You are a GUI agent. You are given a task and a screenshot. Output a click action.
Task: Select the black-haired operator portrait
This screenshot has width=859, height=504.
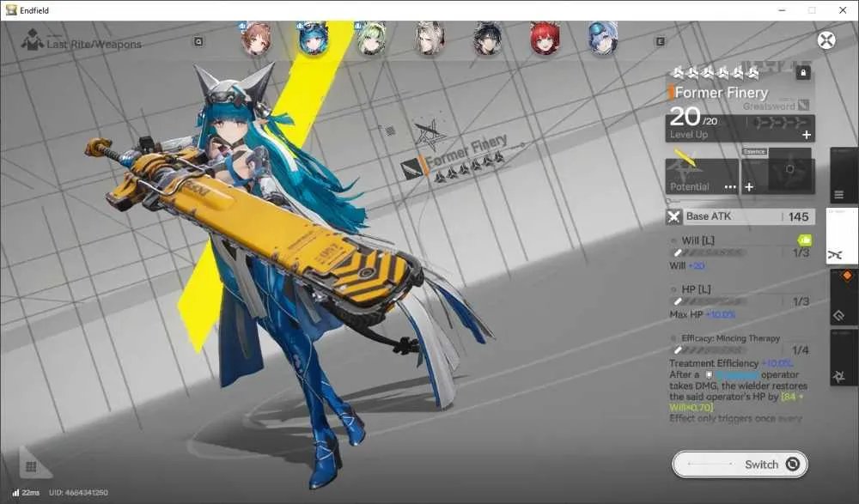tap(487, 39)
